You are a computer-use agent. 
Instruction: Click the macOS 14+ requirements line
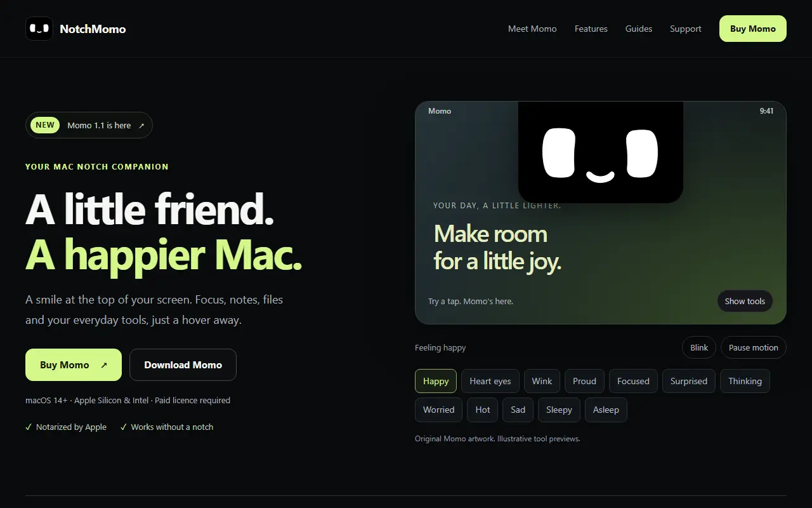click(128, 400)
